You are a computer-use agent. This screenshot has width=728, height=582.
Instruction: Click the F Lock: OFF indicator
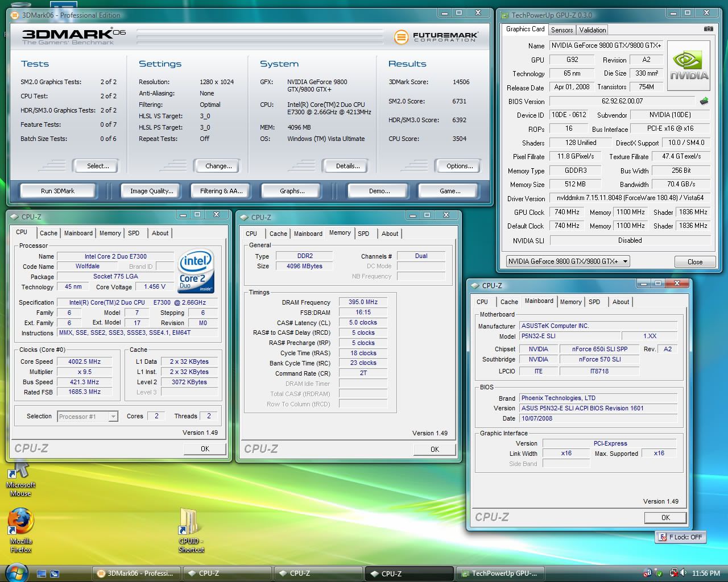click(x=681, y=537)
